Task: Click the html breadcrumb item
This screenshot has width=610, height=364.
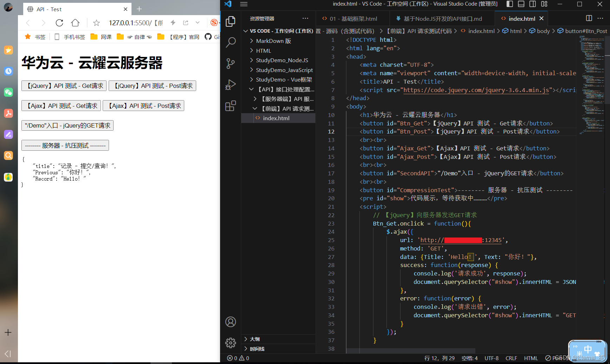Action: (x=512, y=31)
